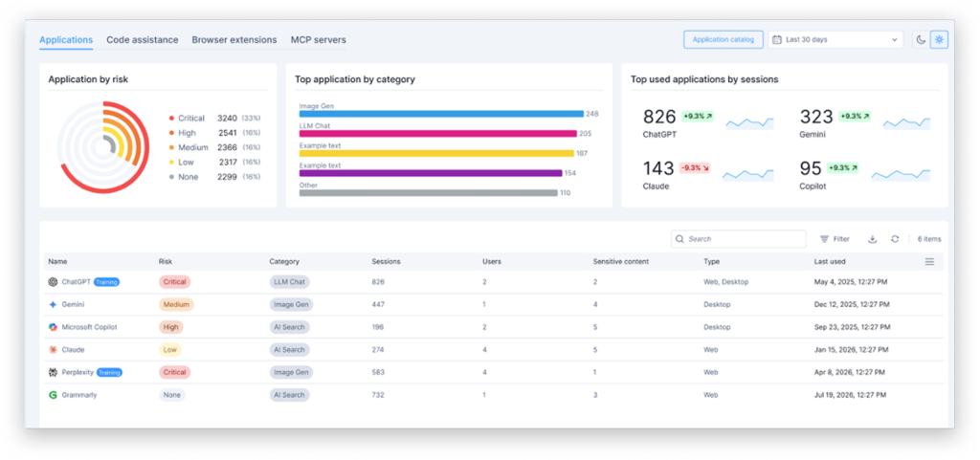
Task: Click into the Search input field
Action: click(729, 239)
